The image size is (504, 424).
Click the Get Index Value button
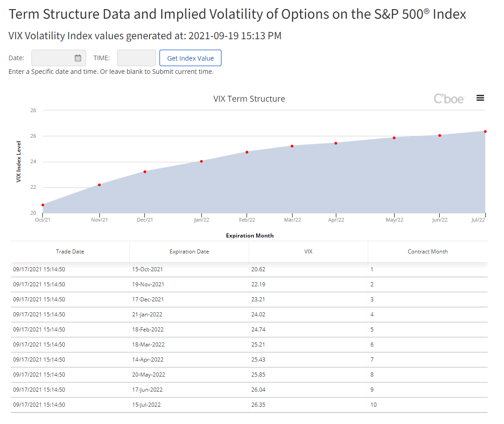pyautogui.click(x=190, y=58)
